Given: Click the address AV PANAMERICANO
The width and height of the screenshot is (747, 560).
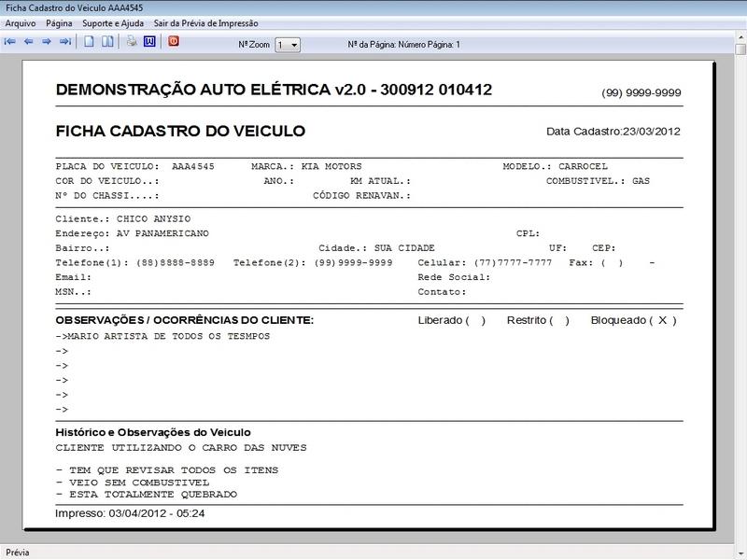Looking at the screenshot, I should pos(162,234).
